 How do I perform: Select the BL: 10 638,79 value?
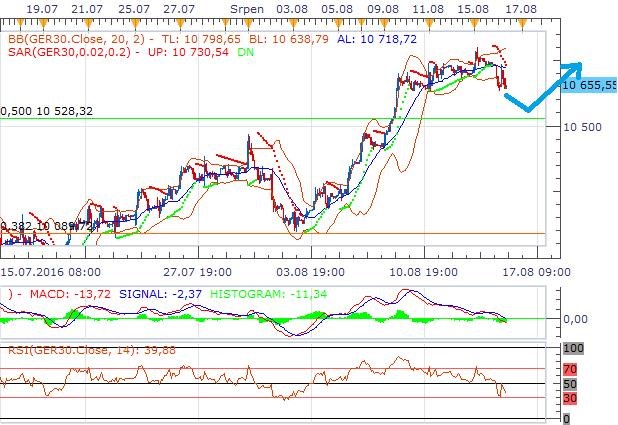tap(289, 39)
